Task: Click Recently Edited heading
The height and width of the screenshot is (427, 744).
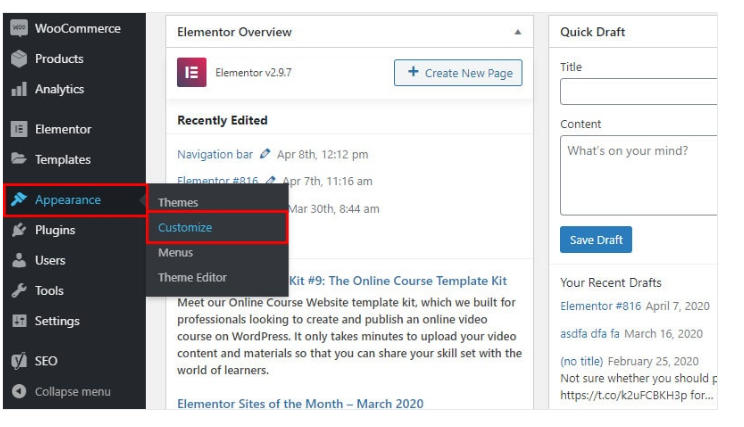Action: point(222,121)
